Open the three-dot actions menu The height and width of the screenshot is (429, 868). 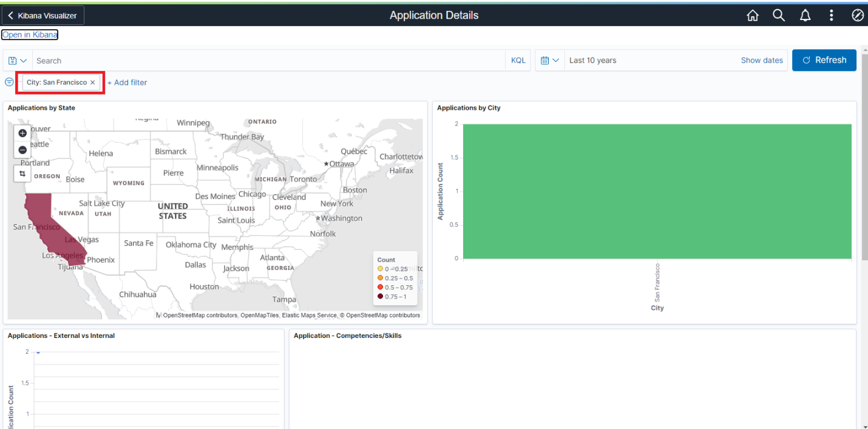tap(831, 16)
